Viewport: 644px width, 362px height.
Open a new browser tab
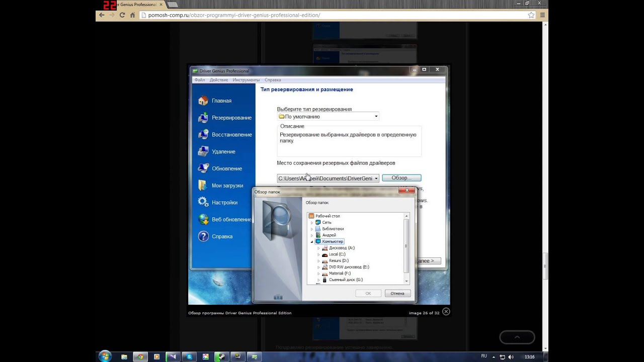(173, 5)
